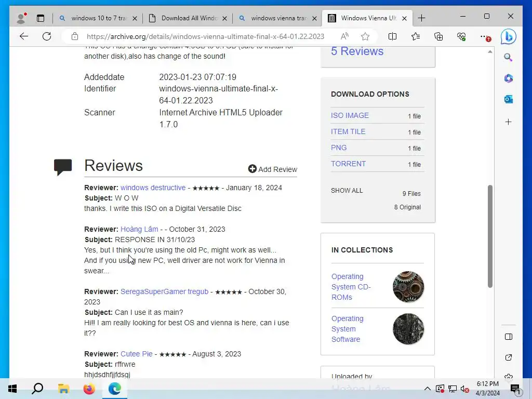Open taskbar Search
The image size is (532, 399).
point(37,389)
